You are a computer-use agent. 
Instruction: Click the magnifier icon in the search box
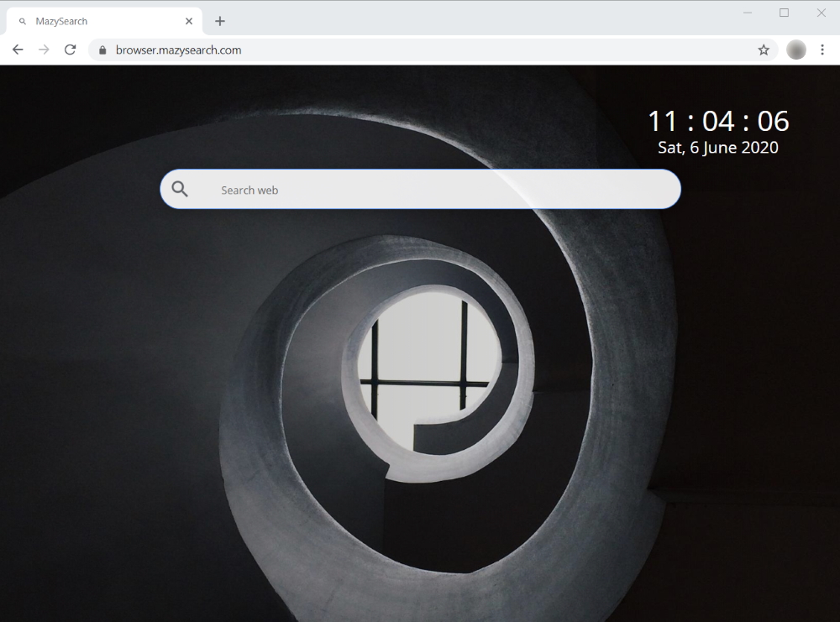pyautogui.click(x=180, y=190)
